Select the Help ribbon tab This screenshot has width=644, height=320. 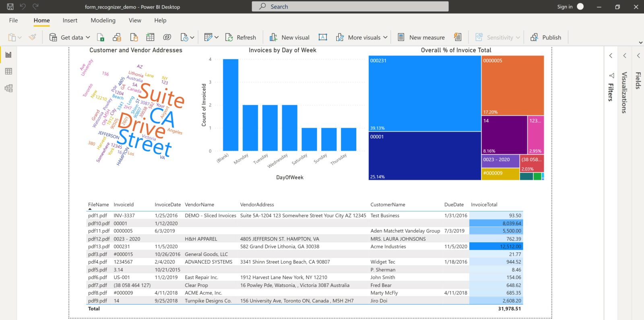coord(160,21)
